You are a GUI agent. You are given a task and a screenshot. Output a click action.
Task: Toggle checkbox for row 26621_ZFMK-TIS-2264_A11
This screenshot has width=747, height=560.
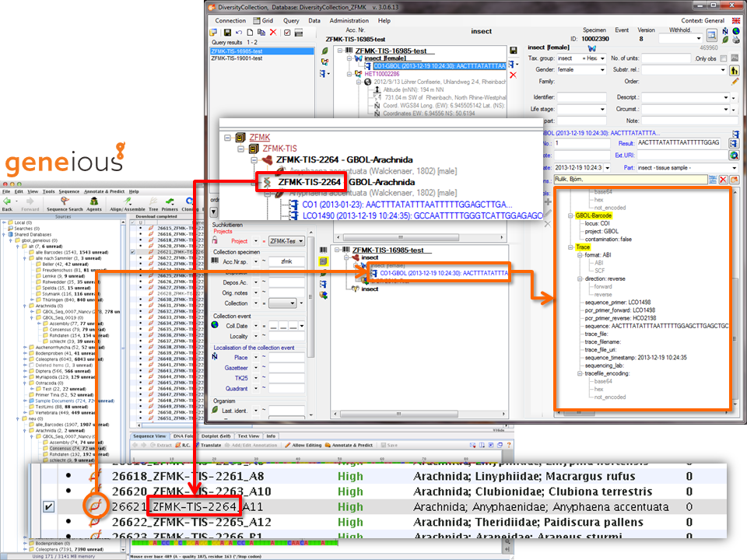[x=48, y=507]
